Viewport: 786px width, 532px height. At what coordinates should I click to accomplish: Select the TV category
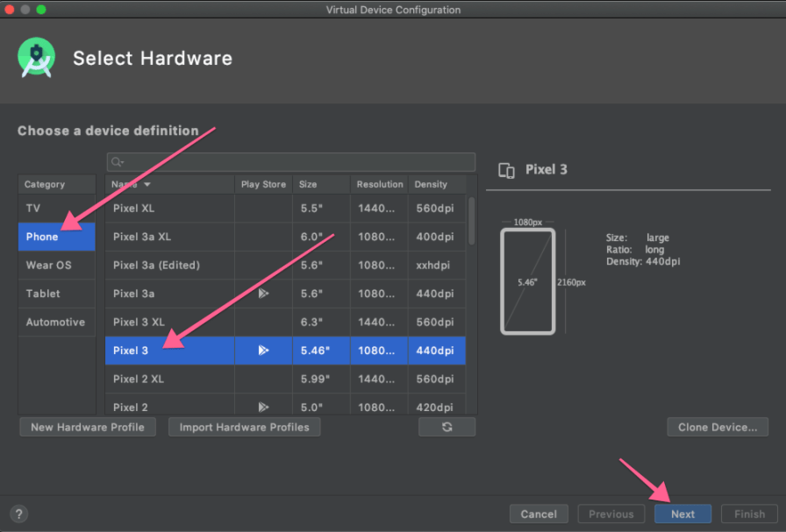coord(33,209)
